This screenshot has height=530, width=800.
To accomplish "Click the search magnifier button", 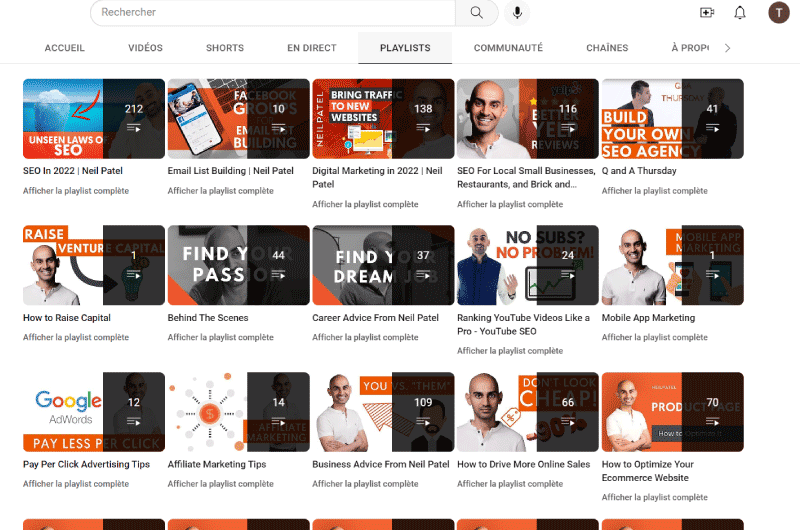I will point(477,12).
